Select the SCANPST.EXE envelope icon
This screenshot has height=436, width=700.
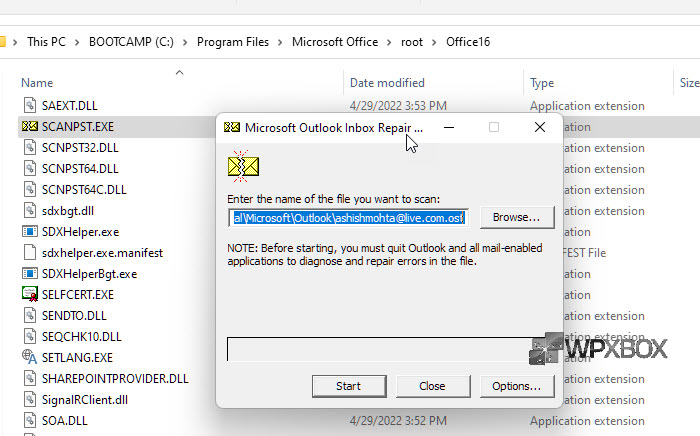pos(30,126)
